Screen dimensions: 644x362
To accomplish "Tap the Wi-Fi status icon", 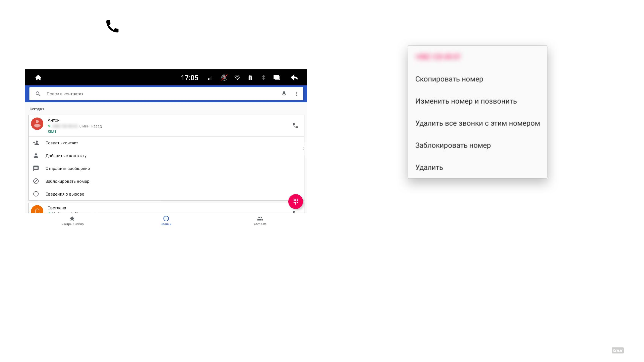I will [x=237, y=78].
